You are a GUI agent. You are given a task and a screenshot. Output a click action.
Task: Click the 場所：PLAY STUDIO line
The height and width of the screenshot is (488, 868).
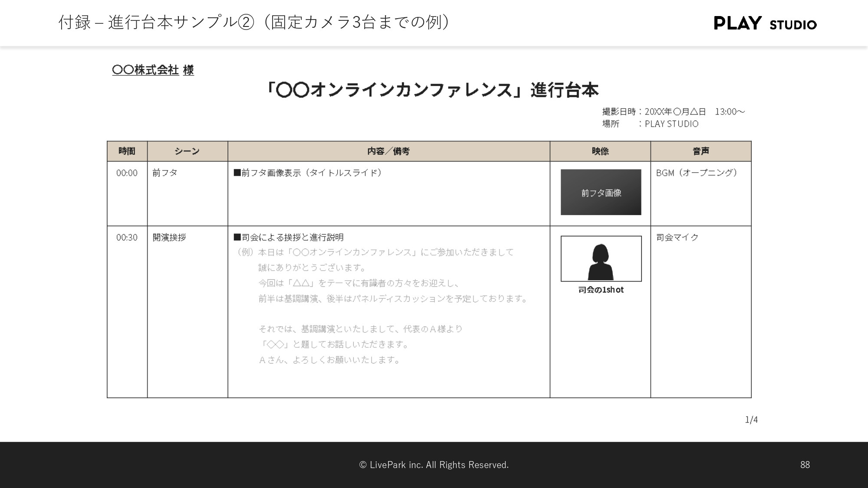pos(650,124)
